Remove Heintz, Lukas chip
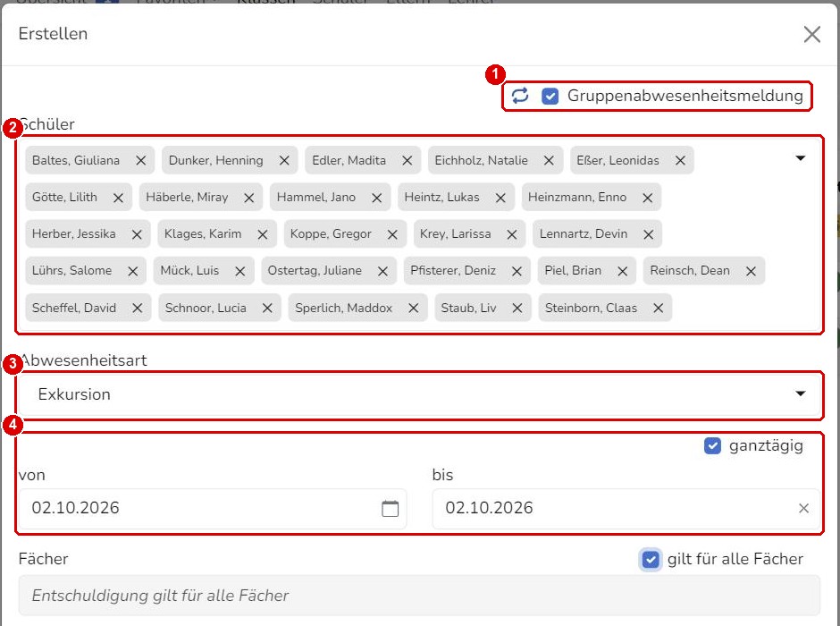Screen dimensions: 840x626 click(500, 198)
